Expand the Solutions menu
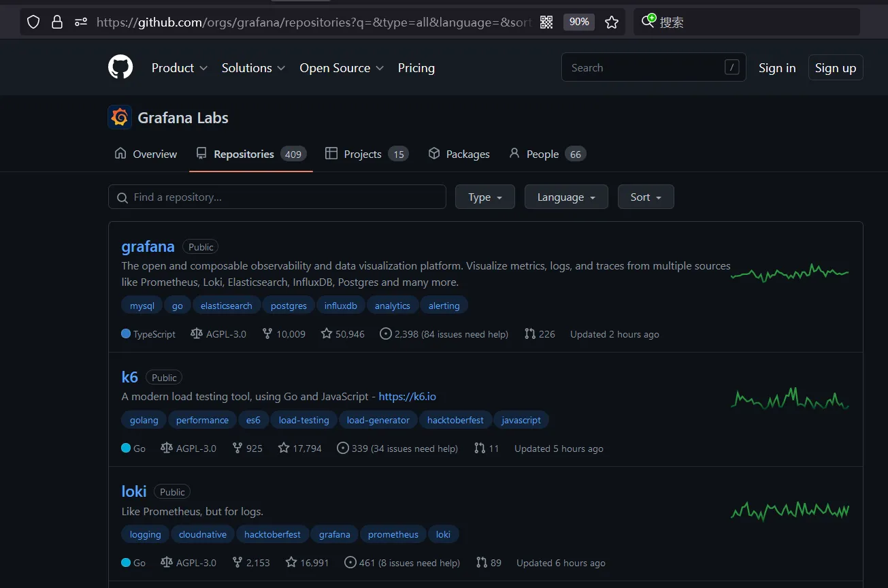The image size is (888, 588). pyautogui.click(x=253, y=67)
